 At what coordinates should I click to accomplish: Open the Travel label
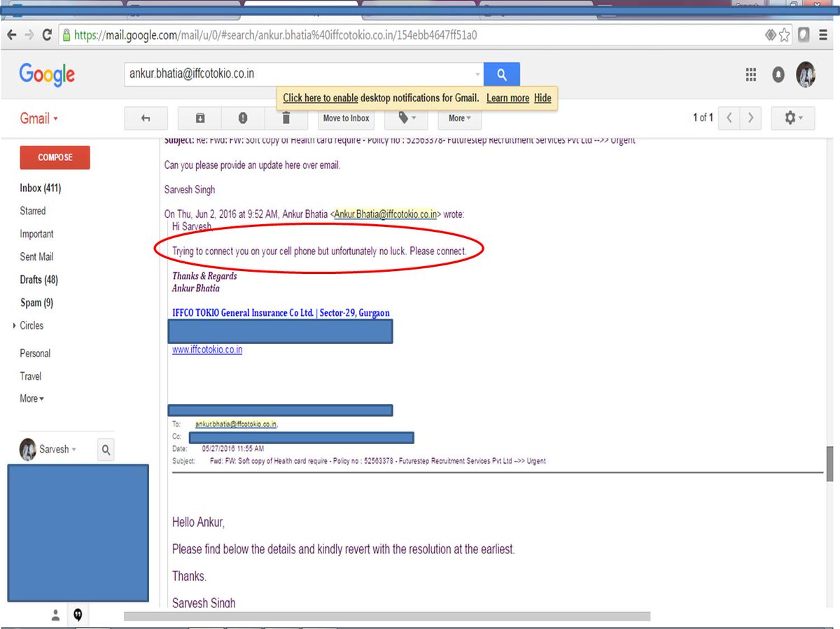(30, 376)
